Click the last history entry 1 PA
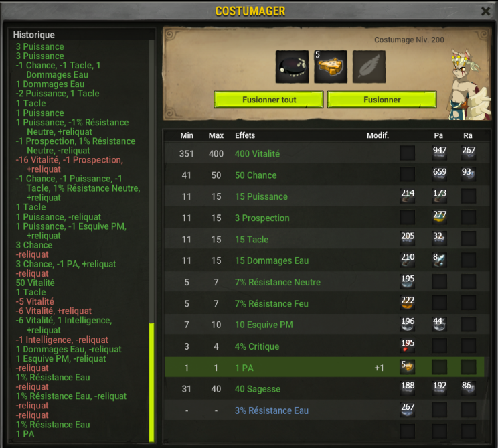Image resolution: width=498 pixels, height=448 pixels. pyautogui.click(x=25, y=434)
